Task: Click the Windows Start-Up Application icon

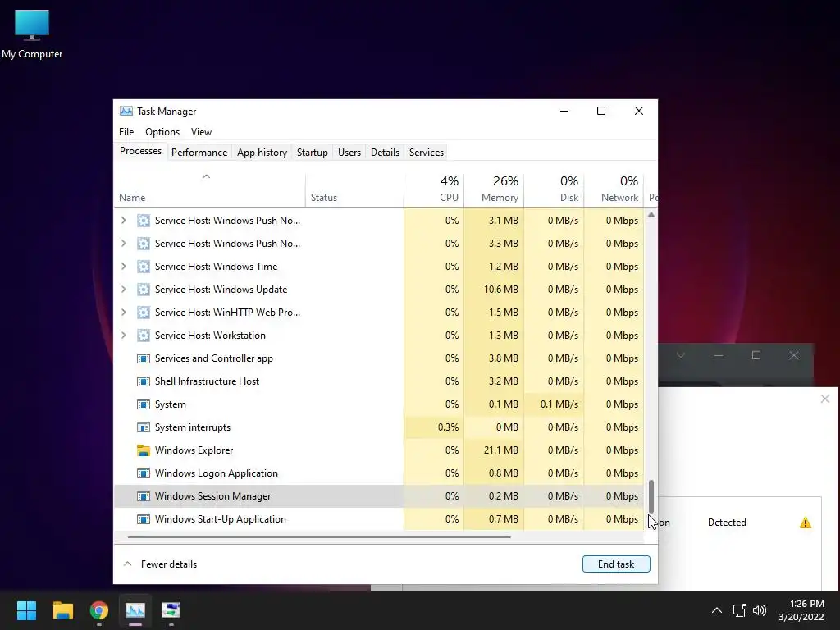Action: point(143,519)
